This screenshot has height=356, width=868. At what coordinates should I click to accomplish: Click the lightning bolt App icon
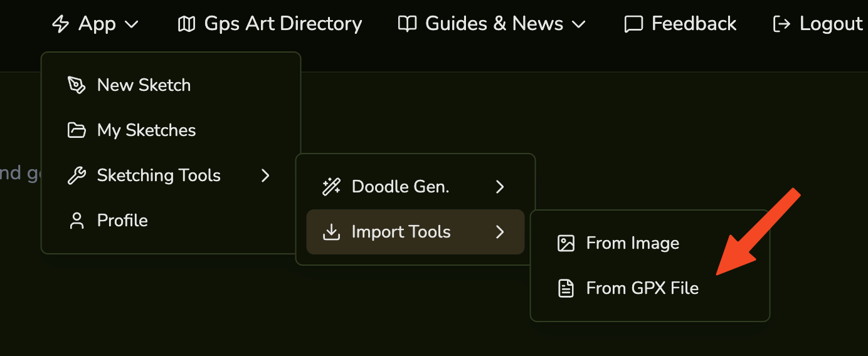60,24
